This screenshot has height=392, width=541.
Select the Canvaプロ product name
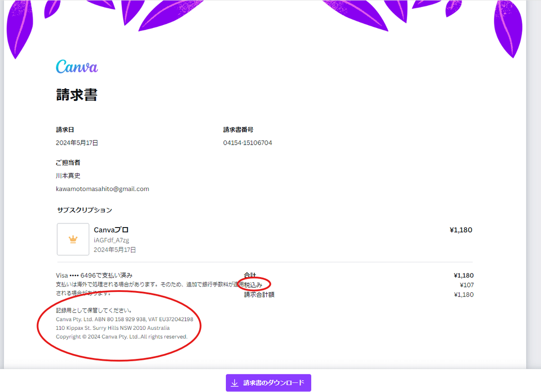point(111,230)
